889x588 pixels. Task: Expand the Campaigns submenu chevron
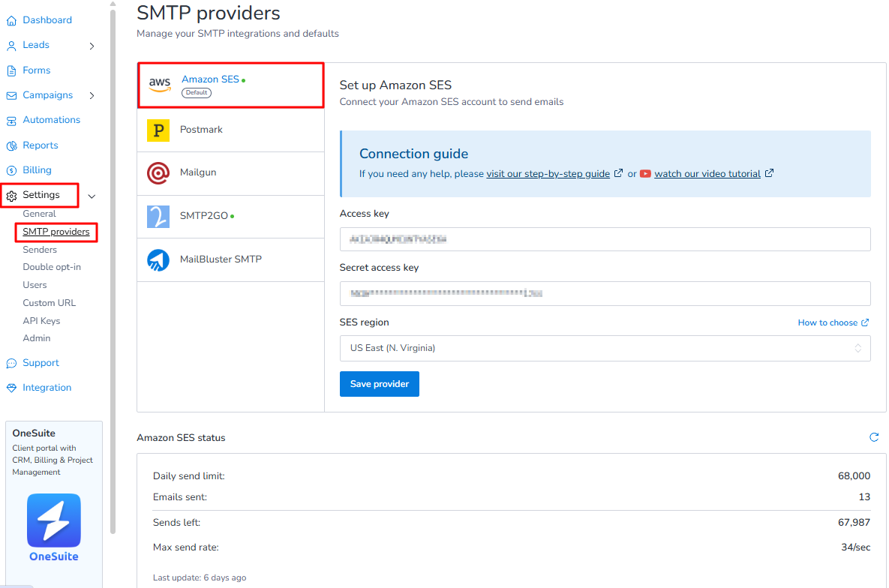pos(92,96)
